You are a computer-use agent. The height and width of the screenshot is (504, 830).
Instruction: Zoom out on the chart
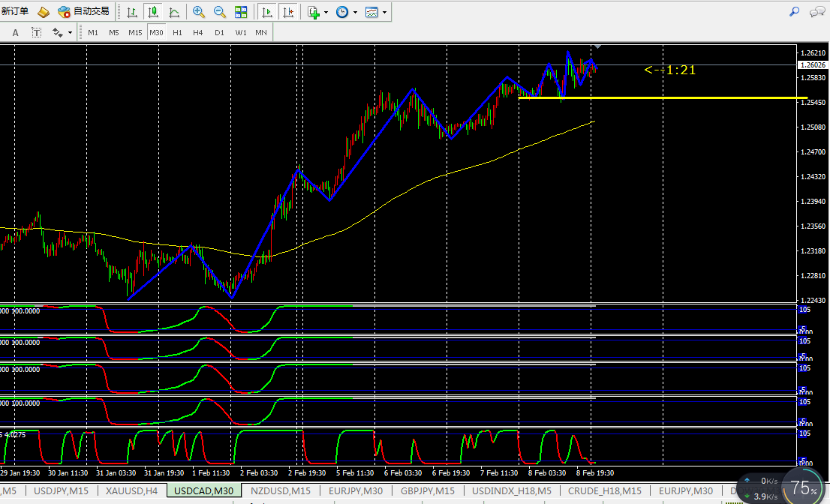[x=220, y=12]
